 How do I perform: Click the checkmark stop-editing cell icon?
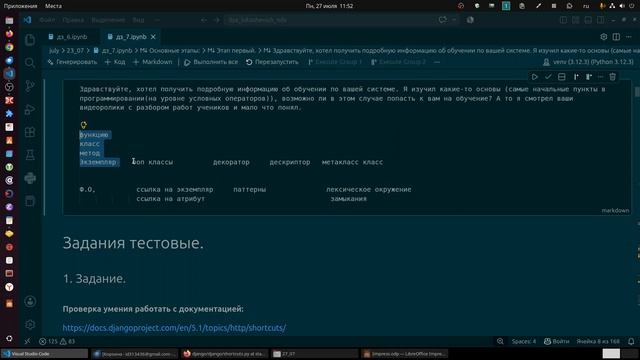click(548, 77)
